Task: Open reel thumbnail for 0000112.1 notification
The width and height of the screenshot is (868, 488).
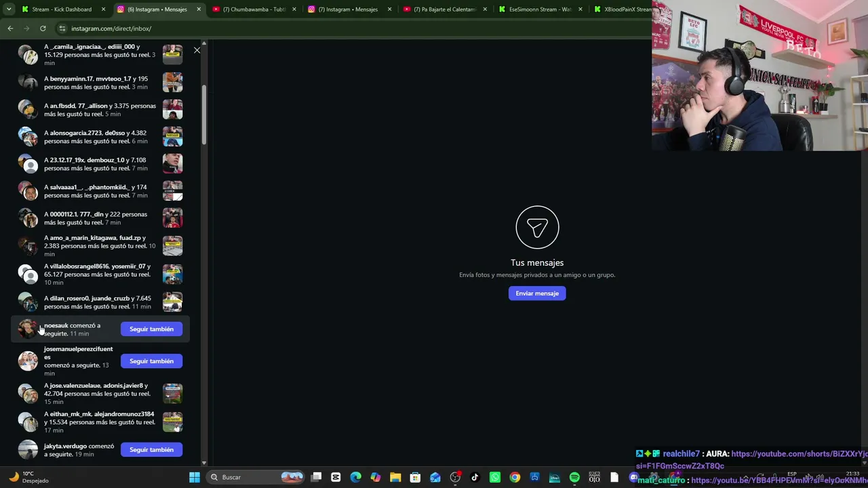Action: coord(172,218)
